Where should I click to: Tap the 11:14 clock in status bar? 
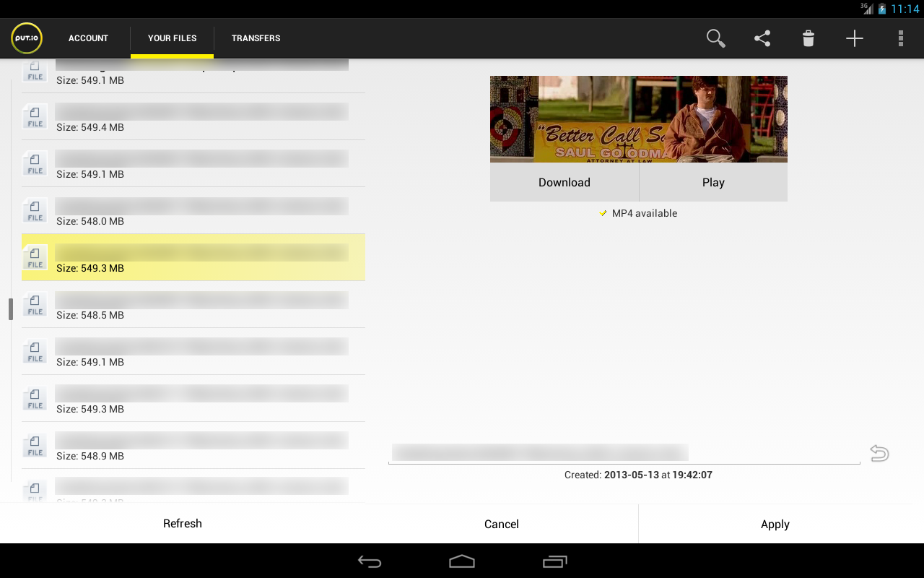[x=905, y=9]
